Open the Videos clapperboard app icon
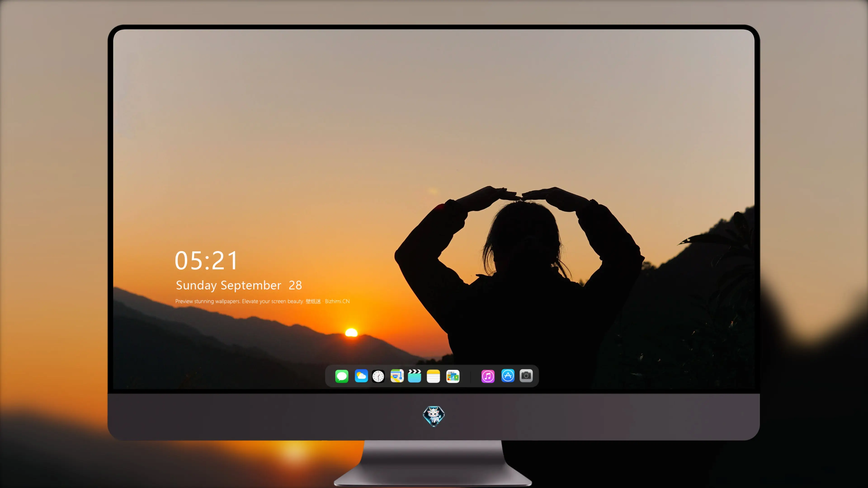 click(415, 376)
